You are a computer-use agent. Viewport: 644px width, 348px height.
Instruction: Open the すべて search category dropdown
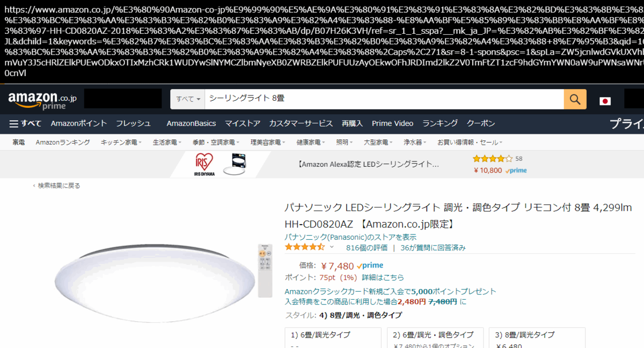click(x=188, y=99)
